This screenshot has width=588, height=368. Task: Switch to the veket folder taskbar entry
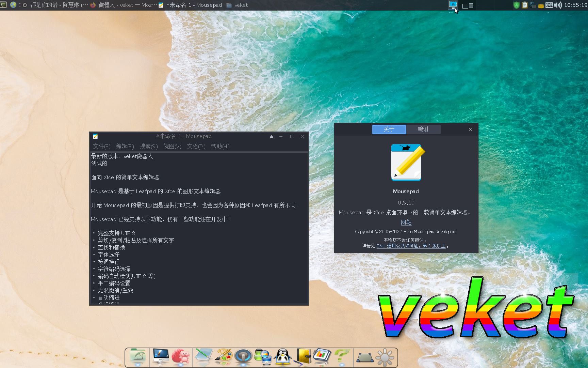[x=237, y=5]
